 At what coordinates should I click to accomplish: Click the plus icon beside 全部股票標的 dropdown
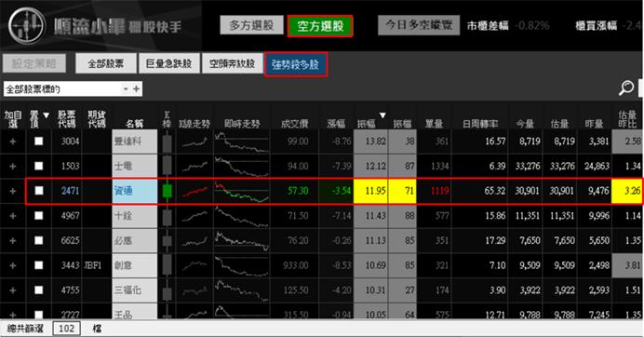137,88
